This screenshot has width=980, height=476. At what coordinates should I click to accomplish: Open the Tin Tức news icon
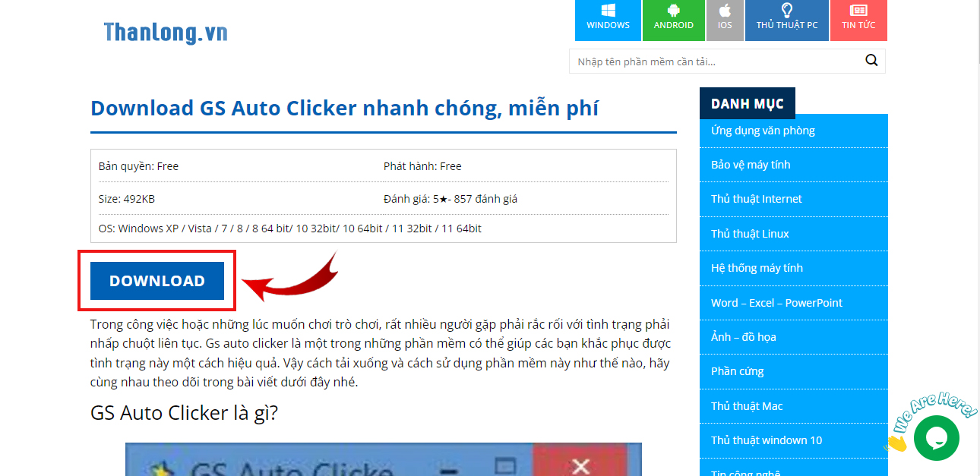858,11
